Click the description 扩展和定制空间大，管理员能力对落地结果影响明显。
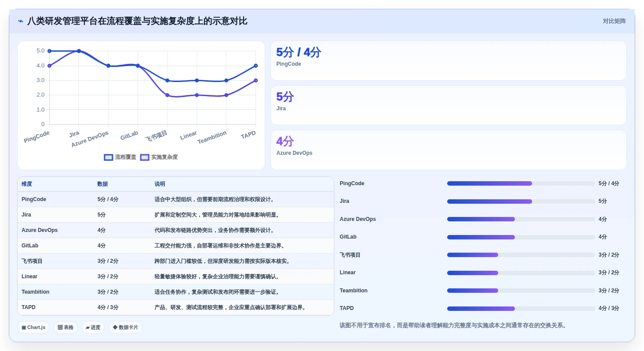644x351 pixels. pyautogui.click(x=218, y=215)
